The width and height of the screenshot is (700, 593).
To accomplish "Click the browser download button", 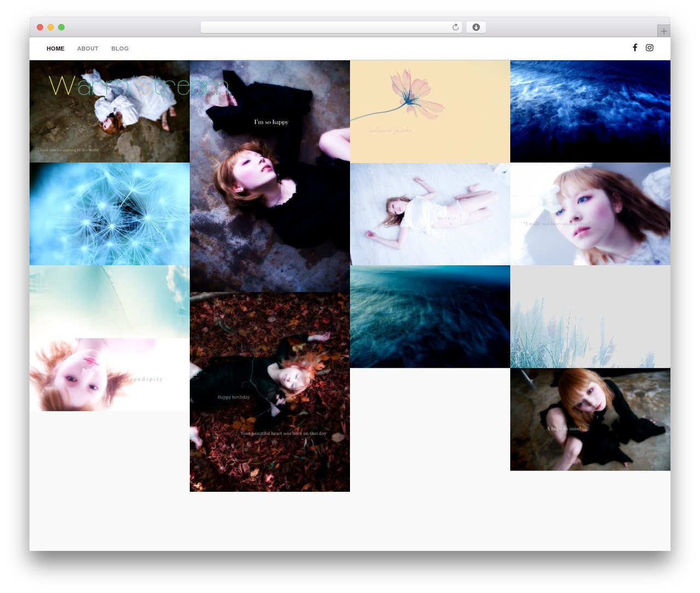I will 476,27.
